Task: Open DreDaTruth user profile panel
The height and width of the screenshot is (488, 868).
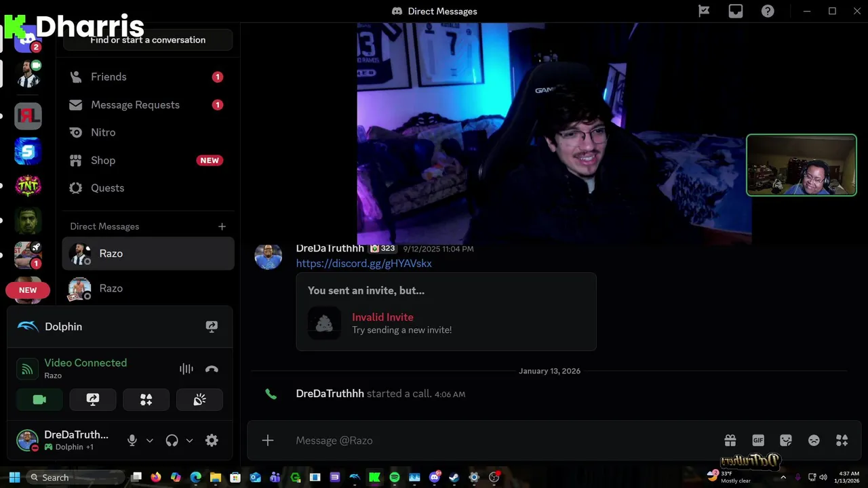Action: pos(64,441)
